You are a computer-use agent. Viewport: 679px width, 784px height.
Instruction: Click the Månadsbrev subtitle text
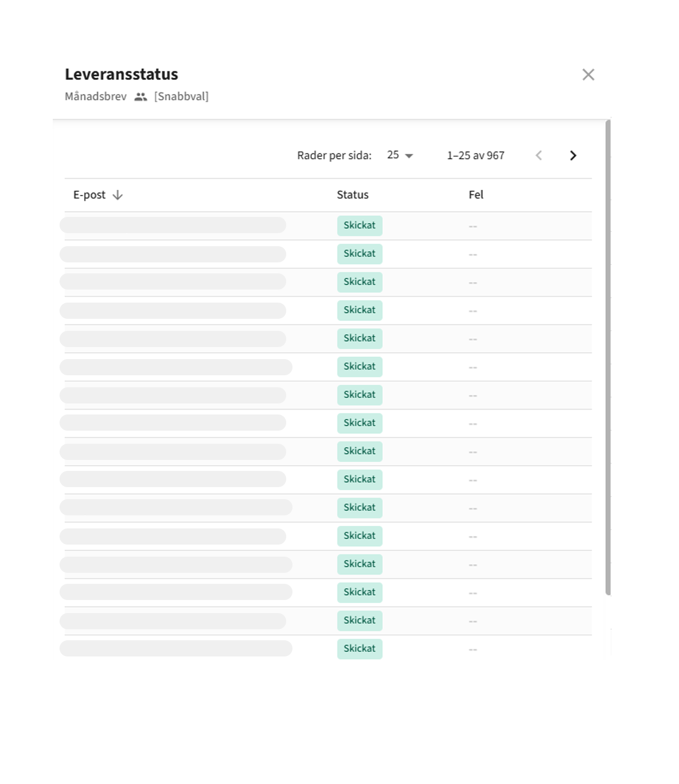coord(96,97)
